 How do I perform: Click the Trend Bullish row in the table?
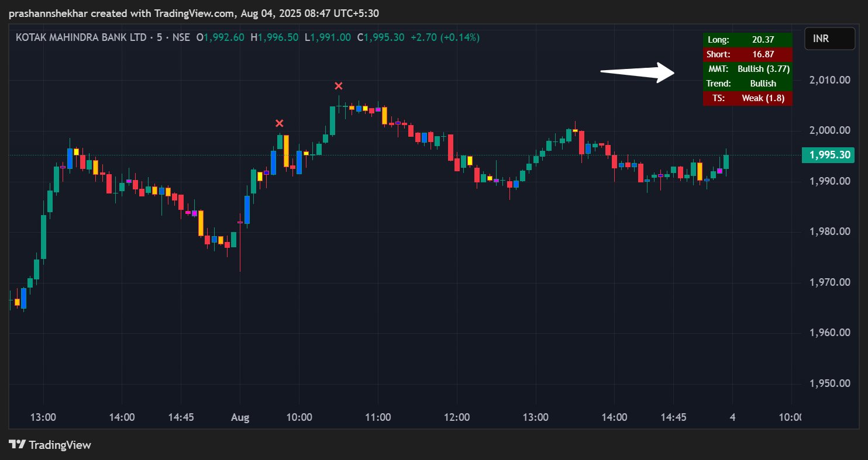(748, 84)
